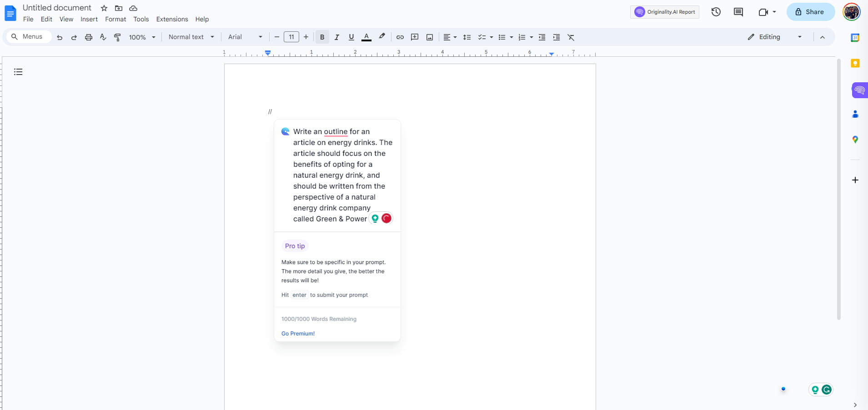Open the font family dropdown
Viewport: 868px width, 410px height.
coord(244,37)
